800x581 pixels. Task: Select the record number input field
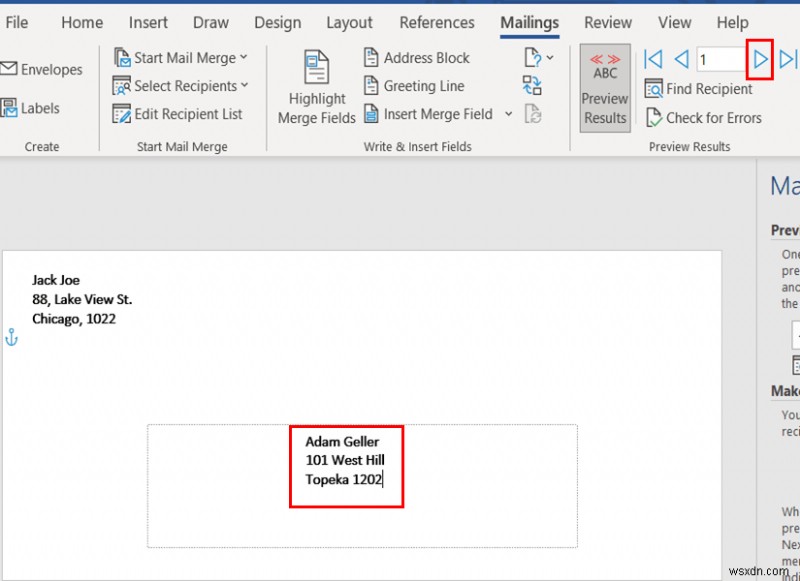coord(720,60)
